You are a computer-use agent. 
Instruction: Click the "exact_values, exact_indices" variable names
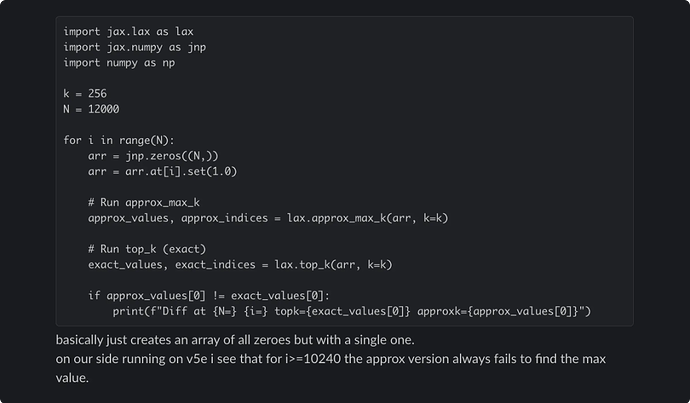tap(172, 264)
